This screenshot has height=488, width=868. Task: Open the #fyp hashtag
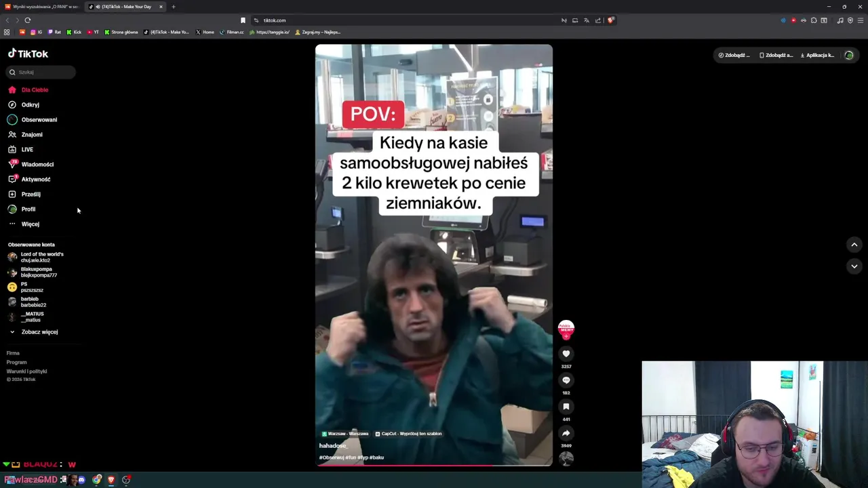click(362, 457)
